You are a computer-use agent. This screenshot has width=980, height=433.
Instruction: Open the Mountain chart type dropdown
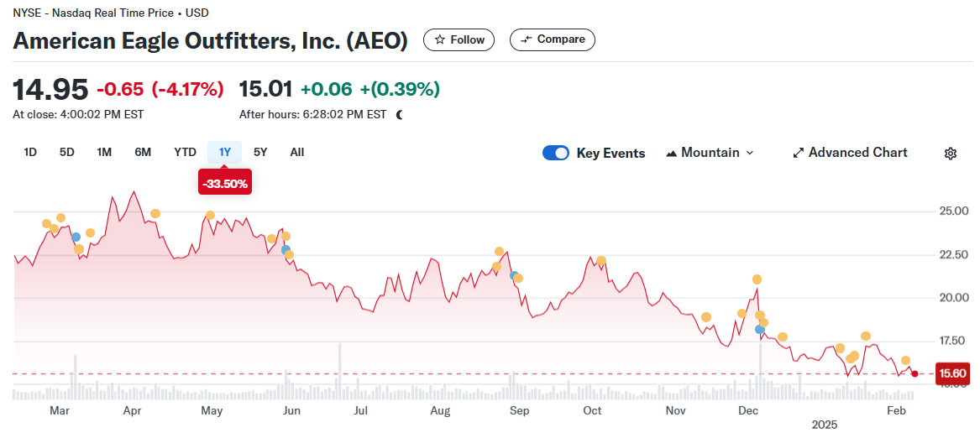point(710,153)
